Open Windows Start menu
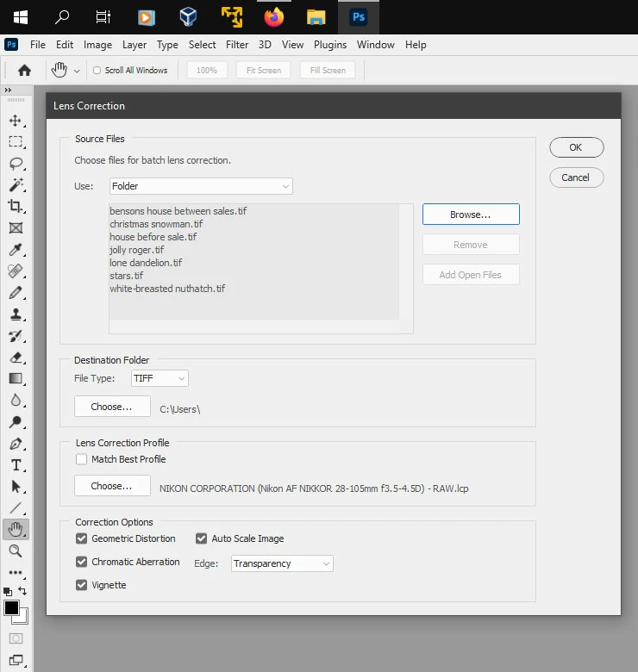 click(x=21, y=17)
